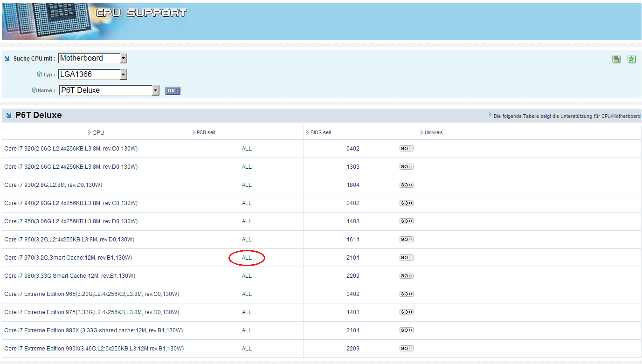Click GO button in Extreme Edition 965 row

[x=406, y=294]
